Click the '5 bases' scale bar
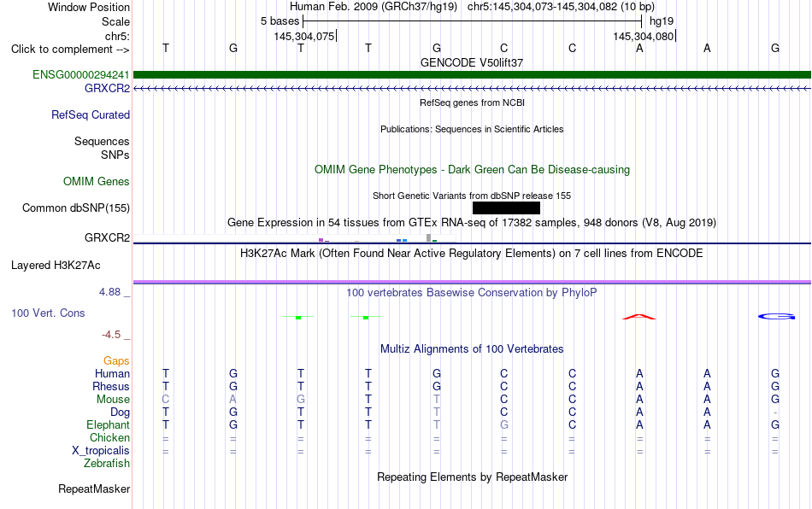The image size is (812, 509). tap(472, 21)
